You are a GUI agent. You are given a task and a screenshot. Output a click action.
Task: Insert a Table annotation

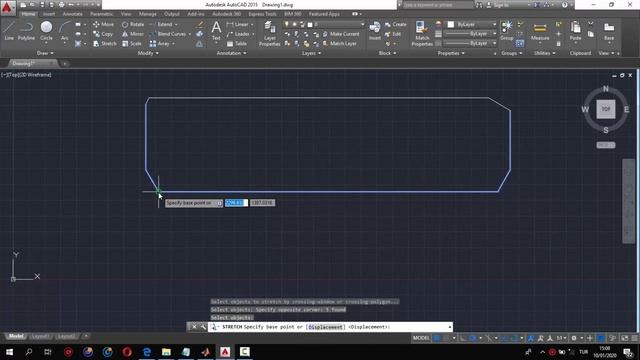(237, 43)
